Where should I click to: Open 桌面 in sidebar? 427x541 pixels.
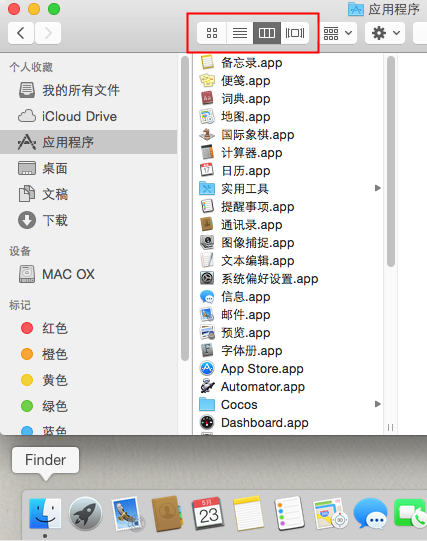(x=89, y=168)
